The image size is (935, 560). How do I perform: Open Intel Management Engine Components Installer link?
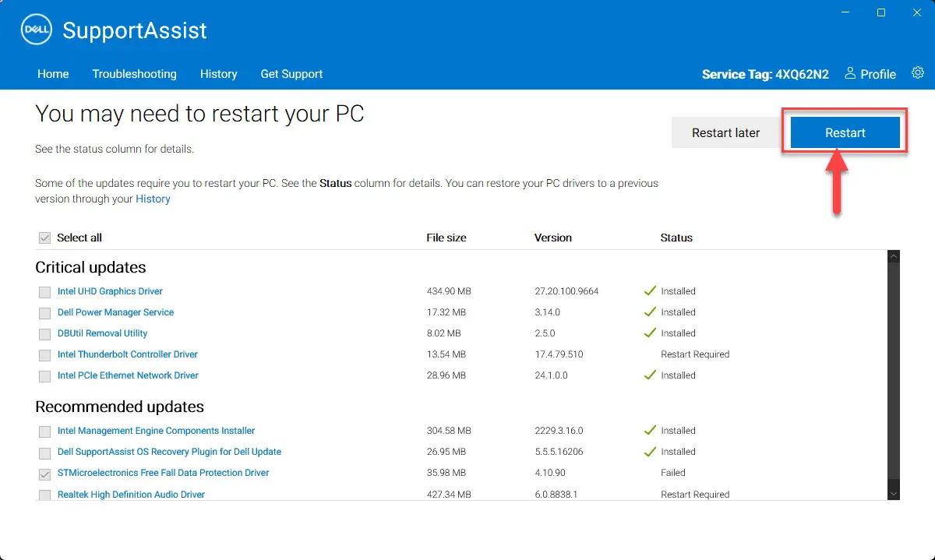156,431
